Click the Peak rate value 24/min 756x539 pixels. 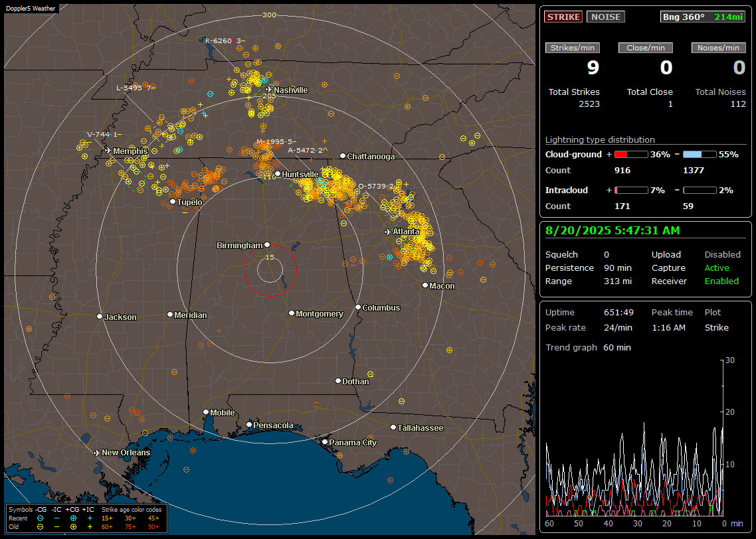(618, 327)
